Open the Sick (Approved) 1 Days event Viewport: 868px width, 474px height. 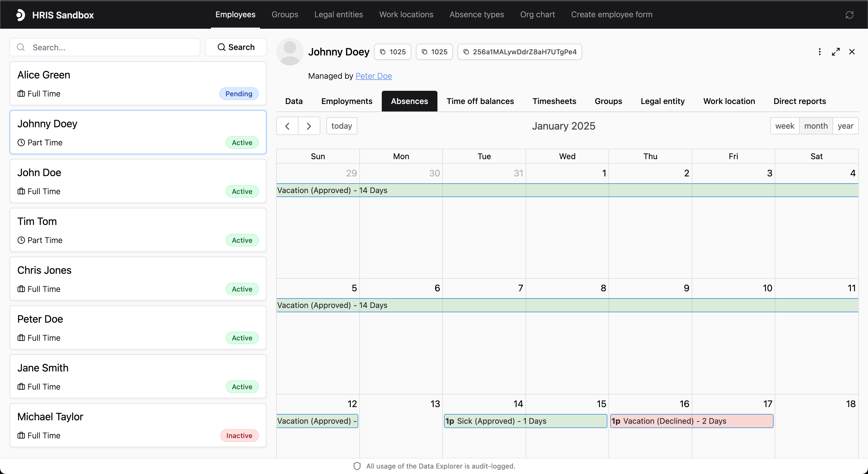click(526, 421)
